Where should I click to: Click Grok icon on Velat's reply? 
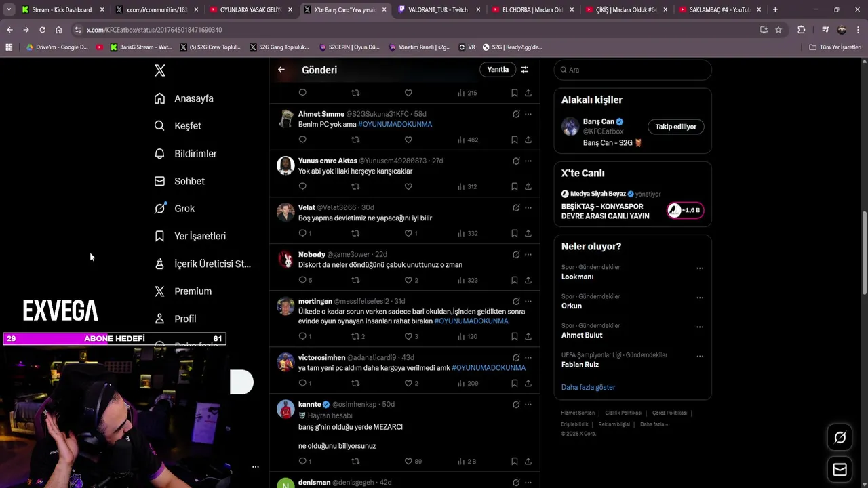coord(516,207)
